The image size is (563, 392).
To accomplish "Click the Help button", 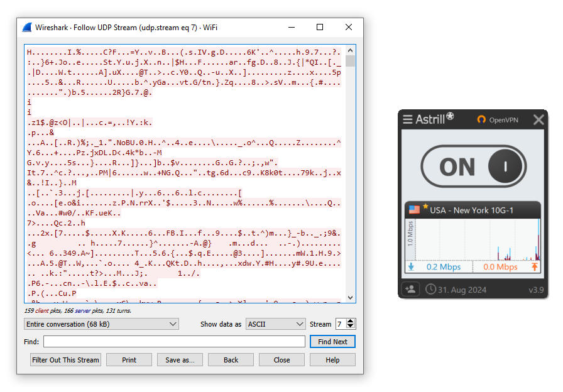I will click(332, 360).
